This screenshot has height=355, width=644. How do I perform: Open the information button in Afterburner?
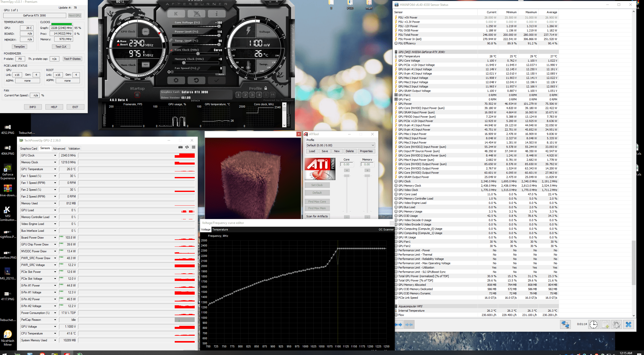coord(217,14)
